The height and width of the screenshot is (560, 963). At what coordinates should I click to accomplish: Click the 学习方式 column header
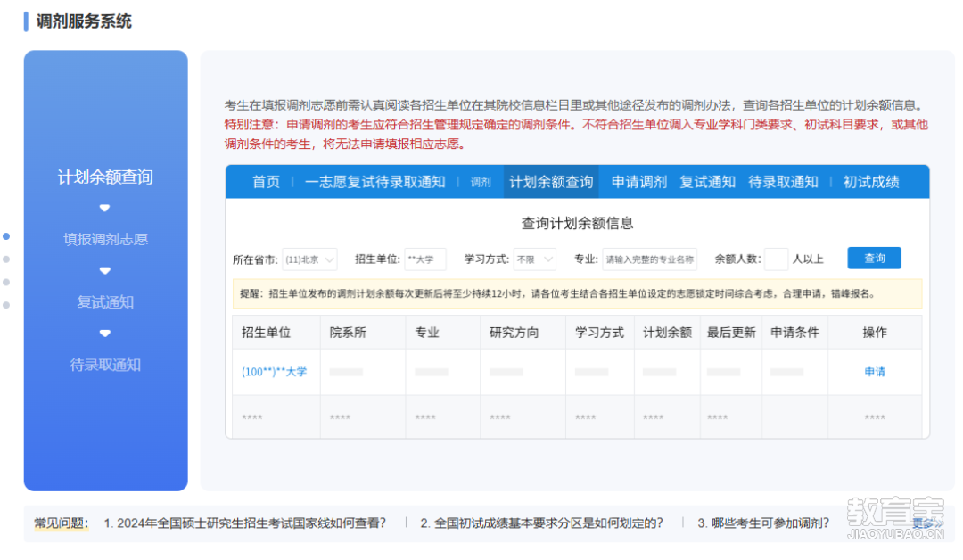599,333
